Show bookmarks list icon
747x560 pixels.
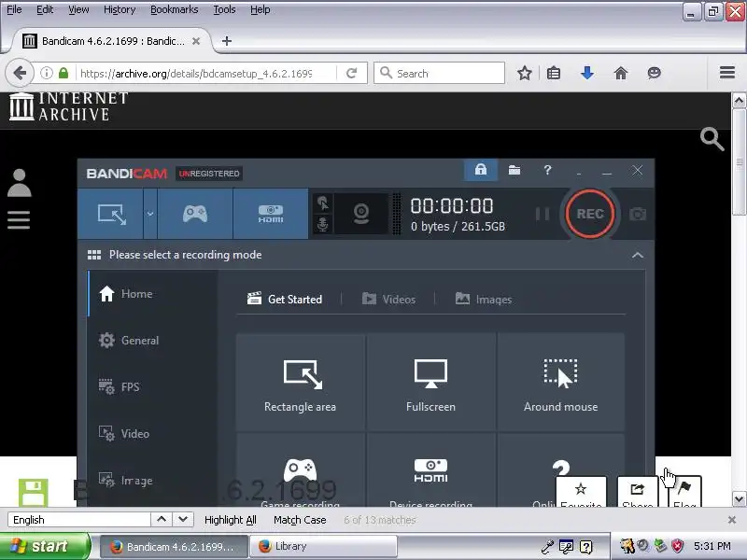554,74
